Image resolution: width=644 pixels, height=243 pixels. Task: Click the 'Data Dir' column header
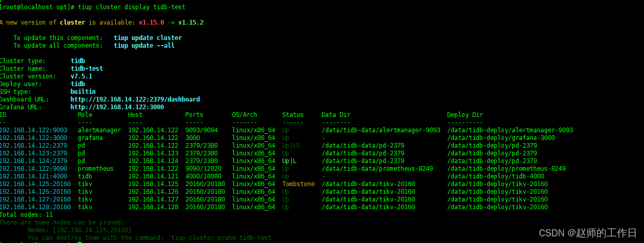pos(336,115)
